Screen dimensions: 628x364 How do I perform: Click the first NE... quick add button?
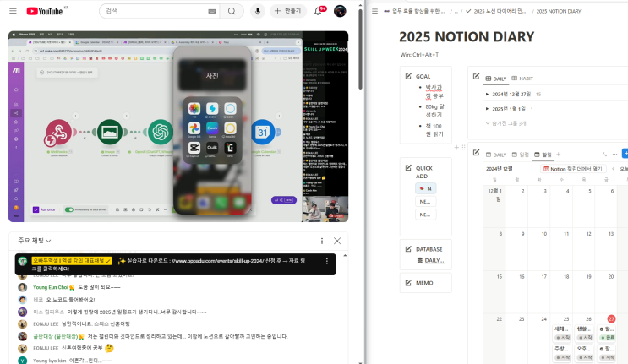point(425,202)
